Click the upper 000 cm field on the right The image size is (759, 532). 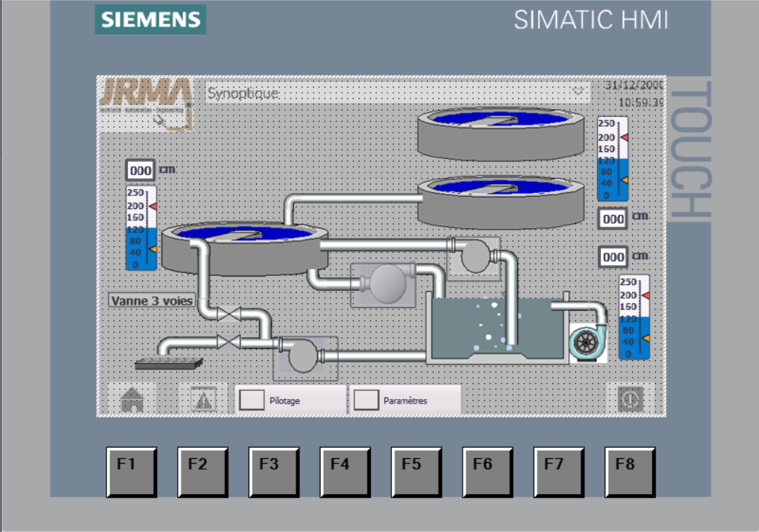coord(613,219)
